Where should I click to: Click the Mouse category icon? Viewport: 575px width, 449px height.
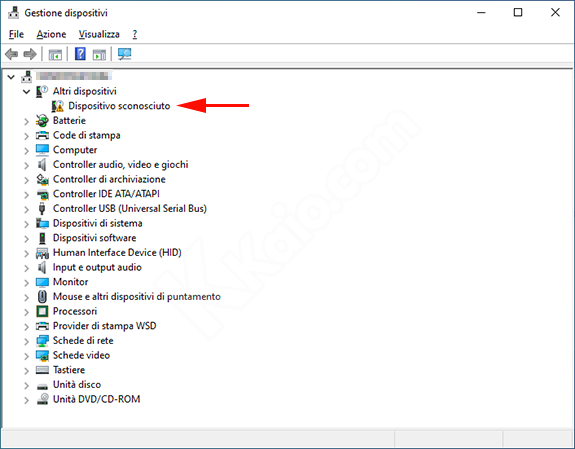click(42, 296)
